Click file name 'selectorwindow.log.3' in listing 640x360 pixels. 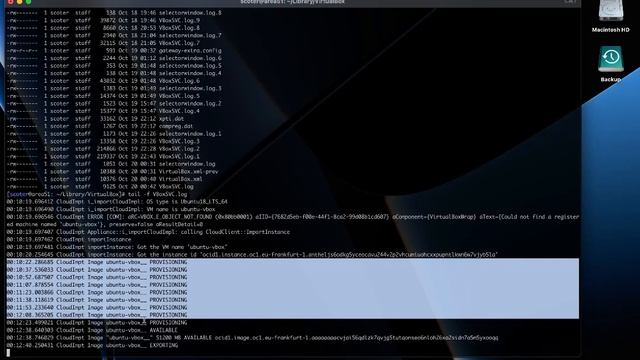tap(190, 88)
